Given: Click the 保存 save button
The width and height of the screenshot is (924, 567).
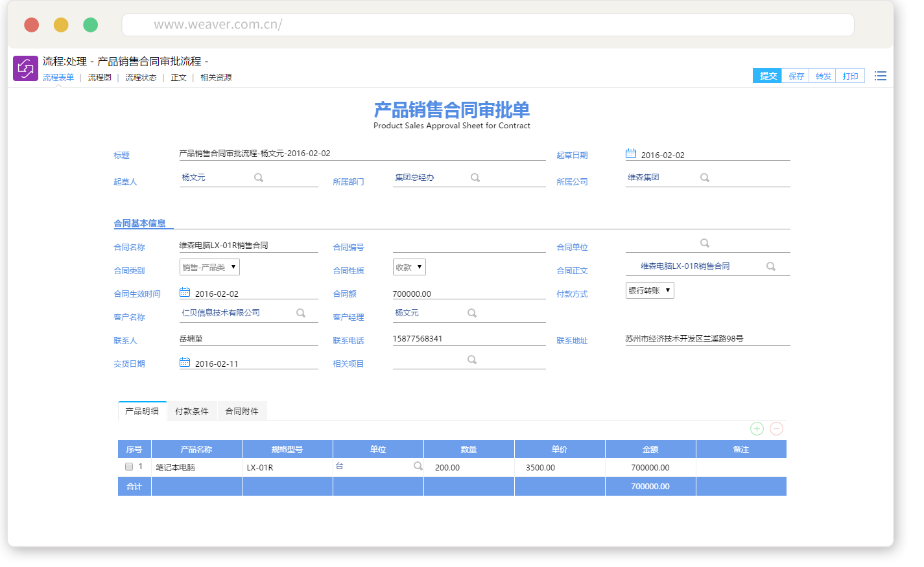Looking at the screenshot, I should pos(796,76).
